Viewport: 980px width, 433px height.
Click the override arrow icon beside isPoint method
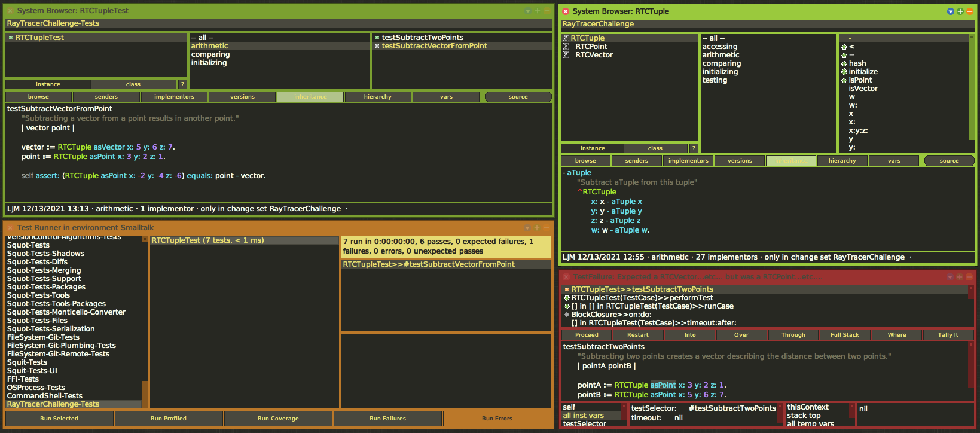(x=844, y=80)
